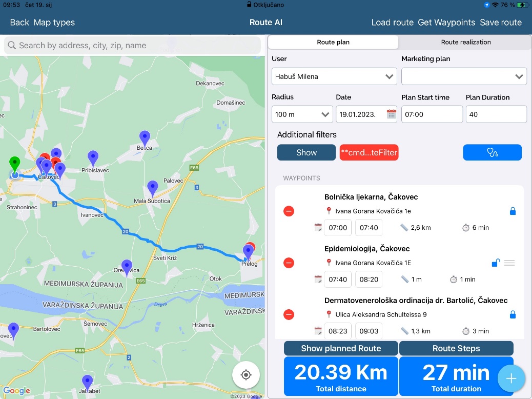The width and height of the screenshot is (532, 399).
Task: Select the green start marker on map
Action: [14, 165]
